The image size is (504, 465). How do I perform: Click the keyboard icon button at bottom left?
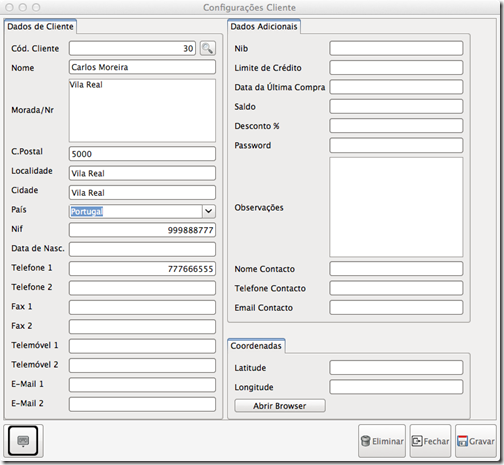pos(23,441)
